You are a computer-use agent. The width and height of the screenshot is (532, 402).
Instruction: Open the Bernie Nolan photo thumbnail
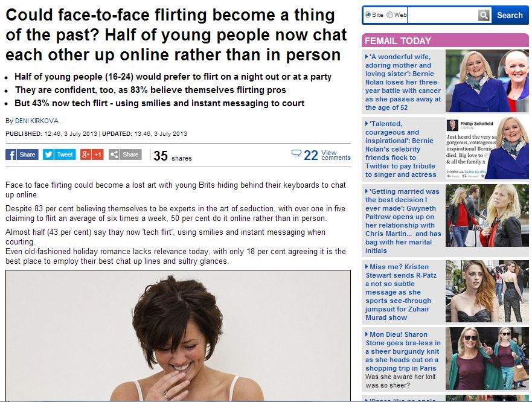[x=487, y=81]
